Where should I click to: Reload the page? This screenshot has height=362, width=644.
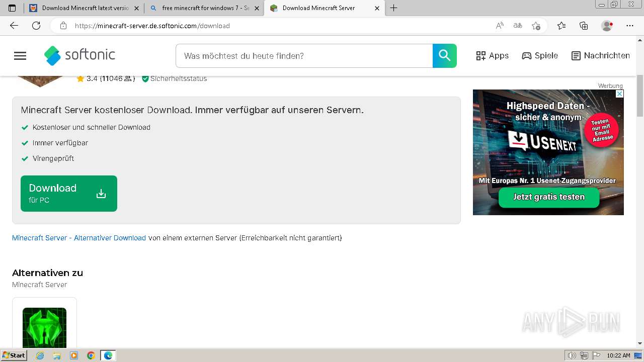point(36,26)
